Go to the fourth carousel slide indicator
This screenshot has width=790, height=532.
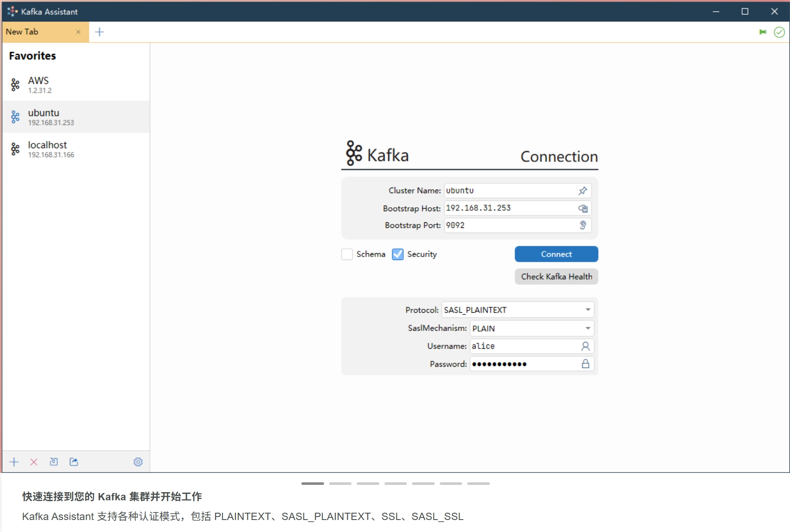pos(396,484)
